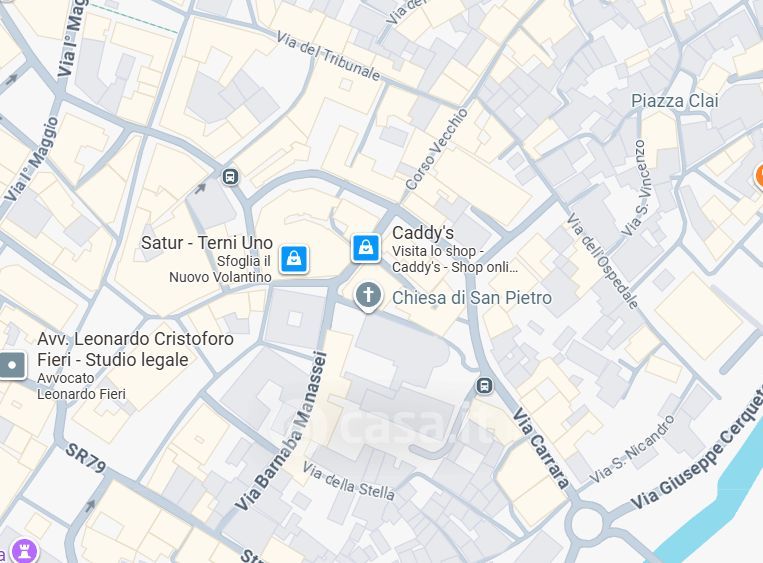Click the grey marker beside Avv. Leonardo Fieri
Screen dimensions: 763x563
12,365
